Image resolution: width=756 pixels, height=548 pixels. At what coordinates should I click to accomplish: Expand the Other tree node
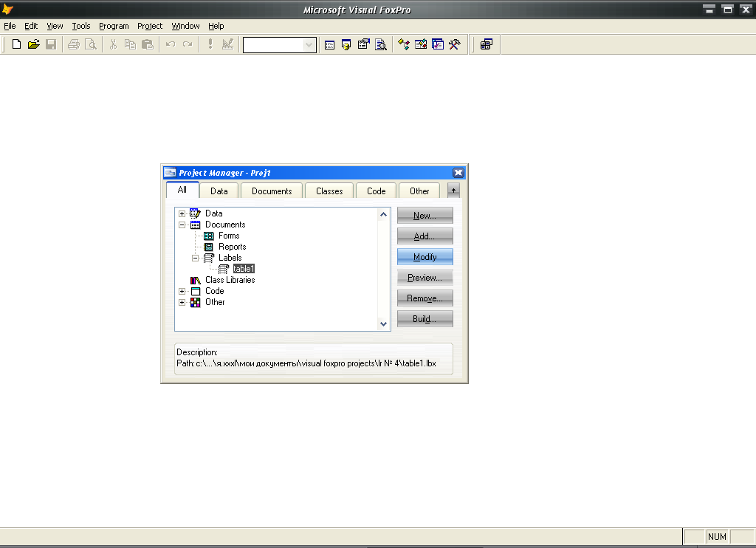pyautogui.click(x=182, y=303)
